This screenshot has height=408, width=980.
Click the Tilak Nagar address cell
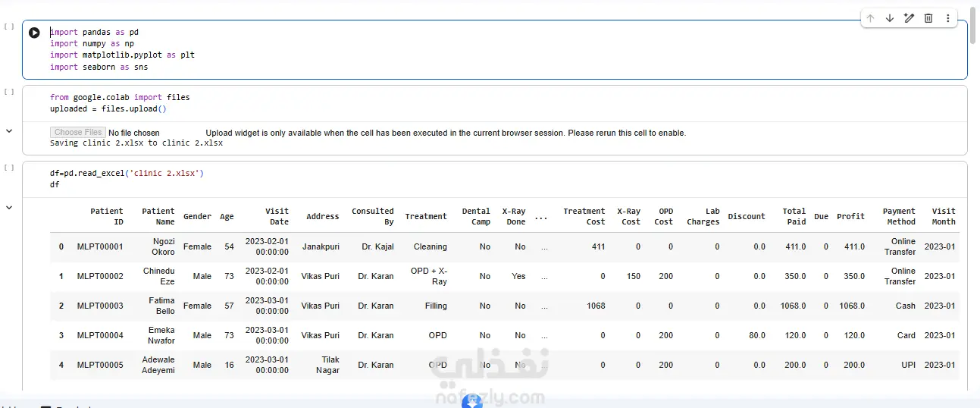click(x=328, y=365)
